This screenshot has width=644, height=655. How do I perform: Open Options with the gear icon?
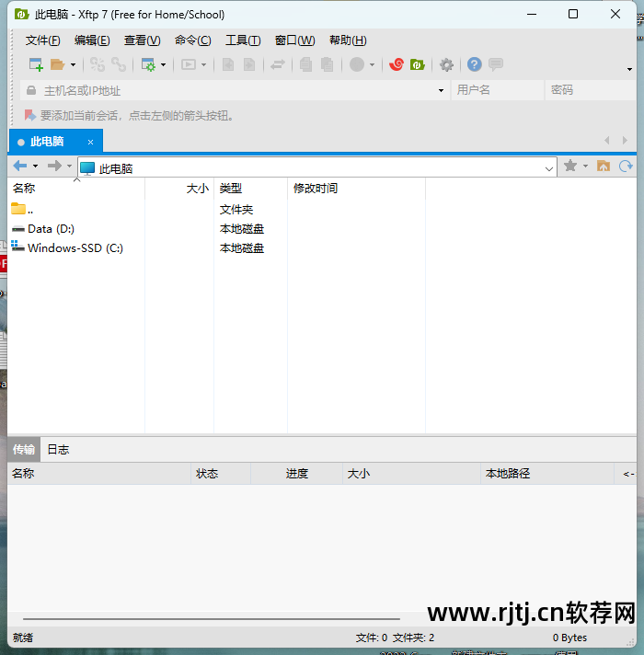coord(446,64)
